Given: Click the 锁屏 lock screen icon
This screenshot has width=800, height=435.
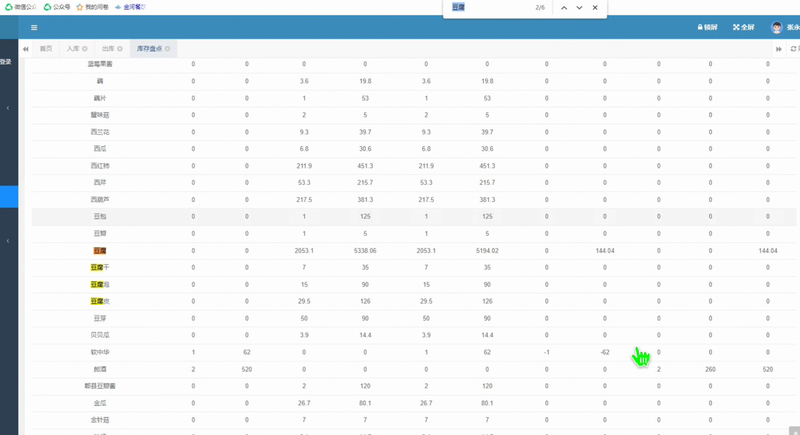Looking at the screenshot, I should click(x=707, y=27).
